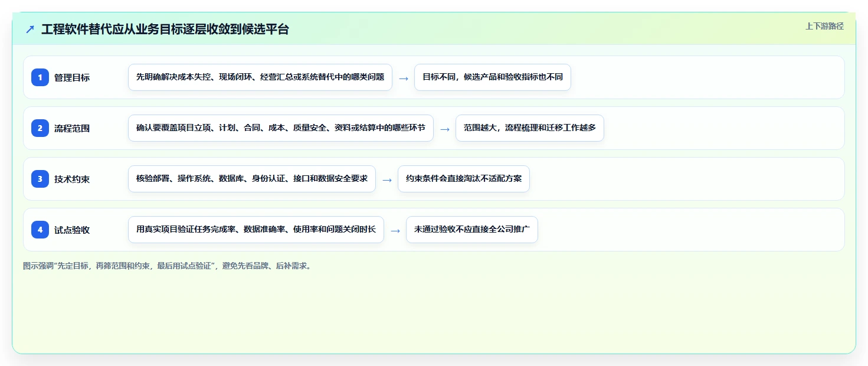Select the box 先明确解决成本失控、现场闭环…哪类问题

tap(260, 77)
